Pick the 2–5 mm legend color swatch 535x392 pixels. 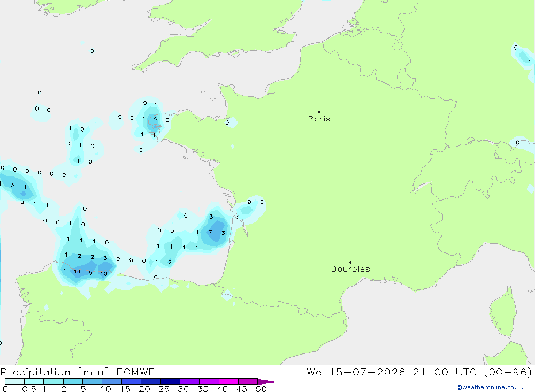[x=73, y=381]
